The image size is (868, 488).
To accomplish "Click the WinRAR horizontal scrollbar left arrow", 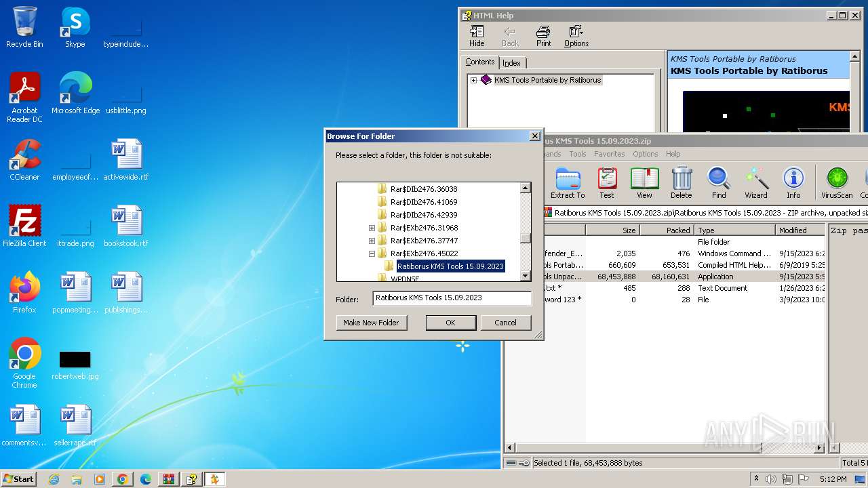I will point(511,448).
